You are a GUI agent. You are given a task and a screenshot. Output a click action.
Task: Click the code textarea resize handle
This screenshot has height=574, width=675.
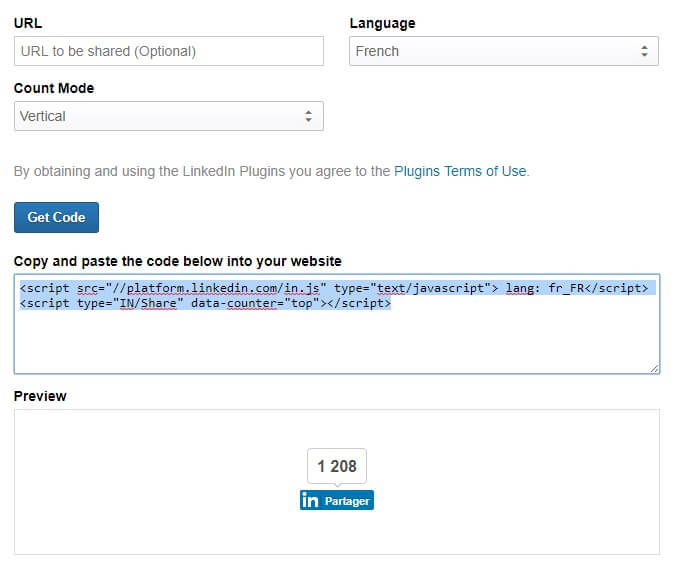655,369
